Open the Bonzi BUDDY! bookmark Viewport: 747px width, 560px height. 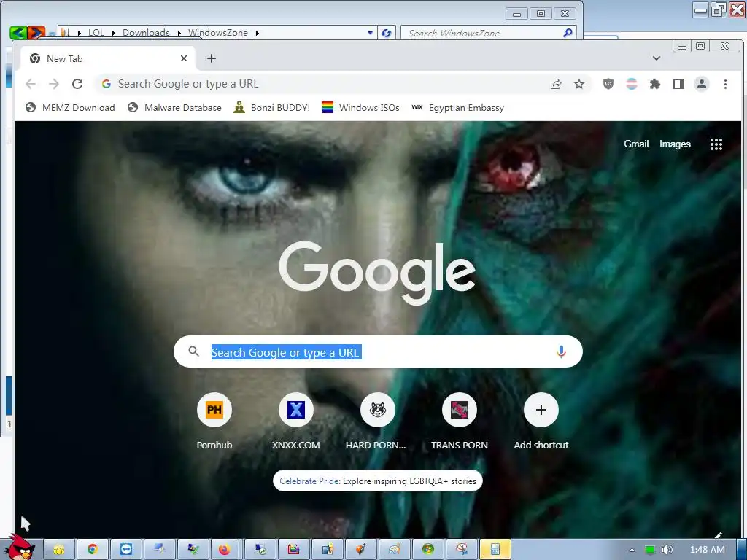click(271, 108)
